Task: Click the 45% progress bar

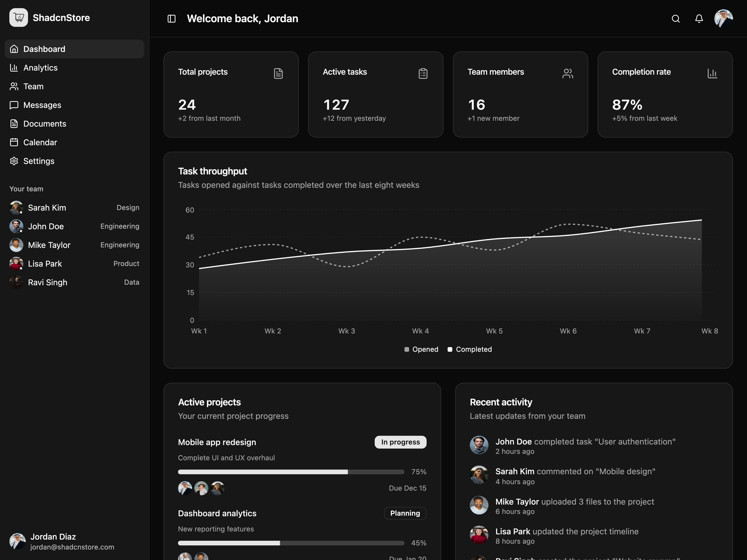Action: click(291, 543)
